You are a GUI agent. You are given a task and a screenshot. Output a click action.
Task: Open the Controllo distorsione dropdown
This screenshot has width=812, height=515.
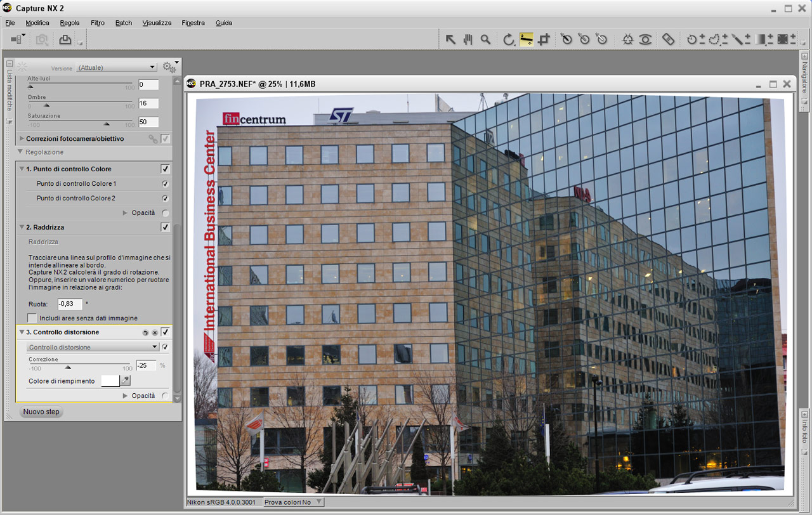93,347
